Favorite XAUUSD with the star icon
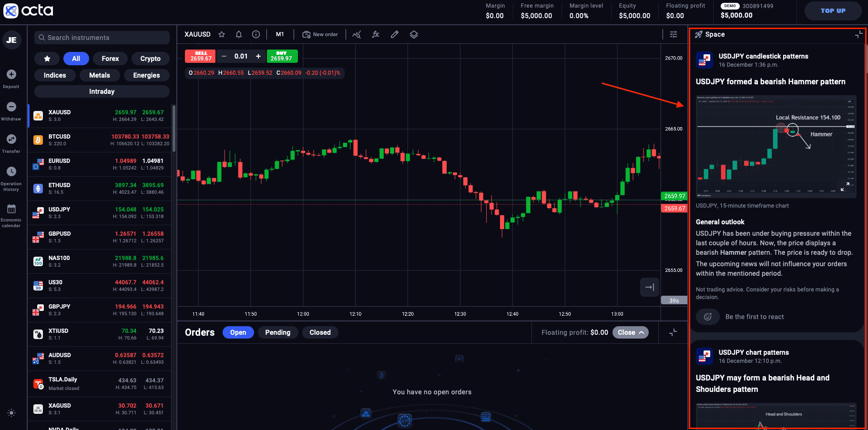This screenshot has width=868, height=430. (222, 34)
